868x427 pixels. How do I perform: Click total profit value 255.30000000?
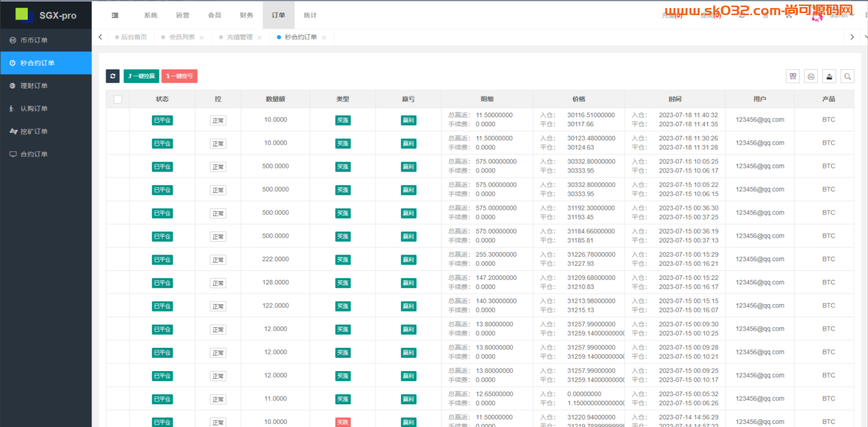point(496,255)
